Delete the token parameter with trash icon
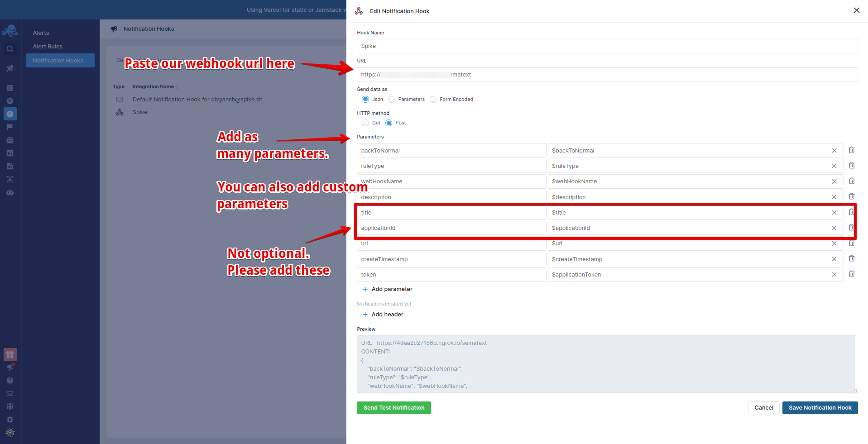This screenshot has width=868, height=444. [x=851, y=274]
